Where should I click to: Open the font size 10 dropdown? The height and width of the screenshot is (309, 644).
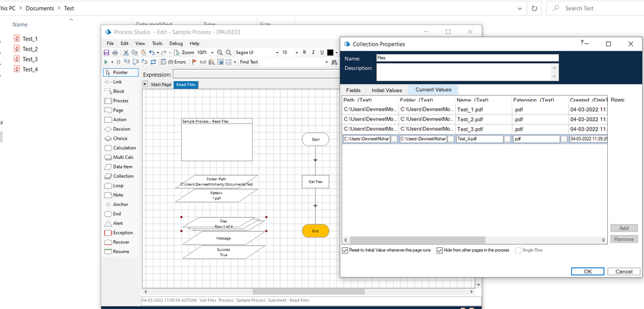point(295,53)
